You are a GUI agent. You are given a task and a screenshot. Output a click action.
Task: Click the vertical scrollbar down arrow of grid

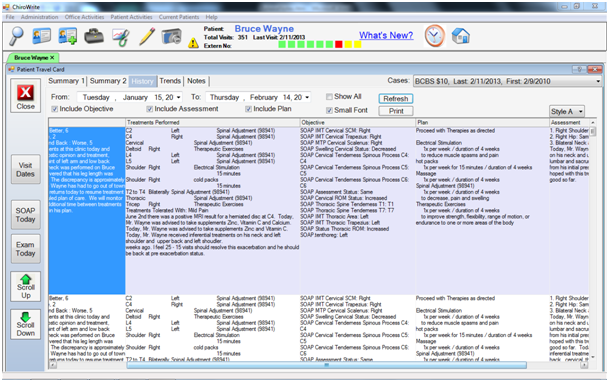pos(592,357)
